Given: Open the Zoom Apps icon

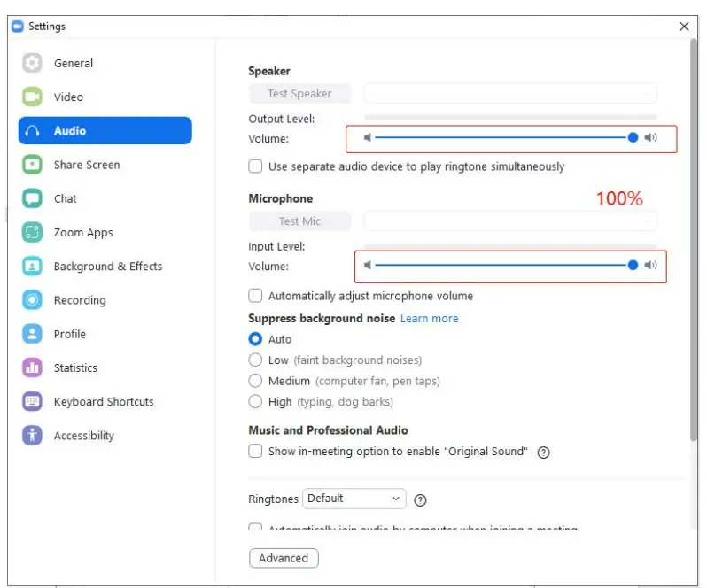Looking at the screenshot, I should (33, 233).
